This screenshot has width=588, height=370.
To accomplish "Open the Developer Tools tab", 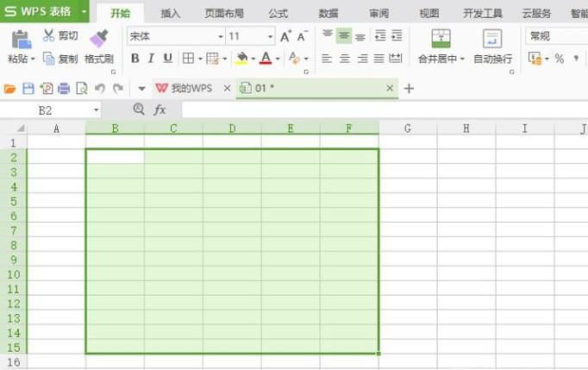I will [482, 14].
